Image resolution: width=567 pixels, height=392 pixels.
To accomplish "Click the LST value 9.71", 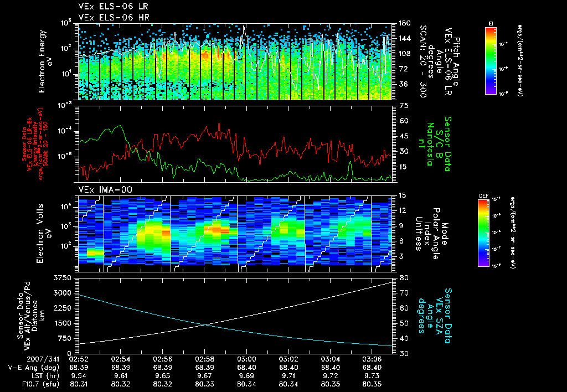I will 288,376.
